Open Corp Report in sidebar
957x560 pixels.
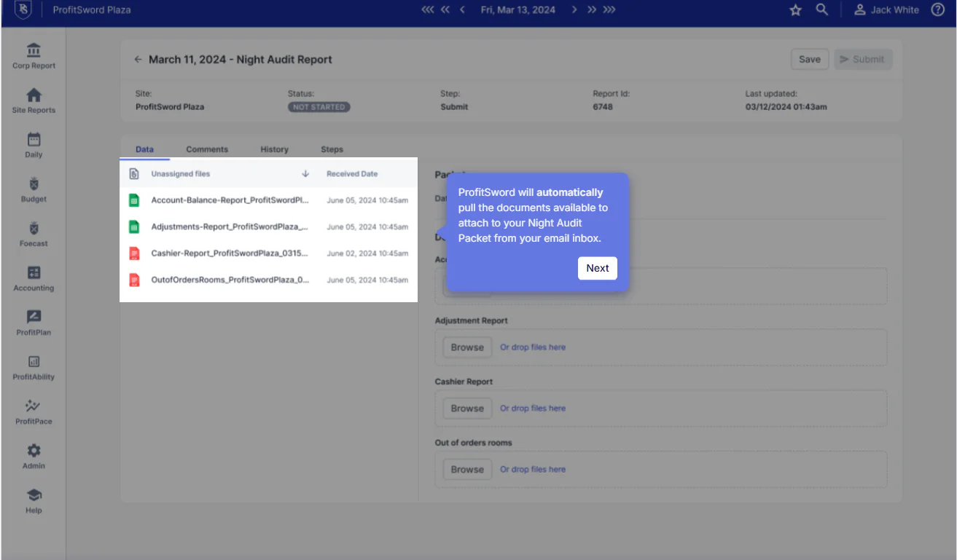point(34,56)
